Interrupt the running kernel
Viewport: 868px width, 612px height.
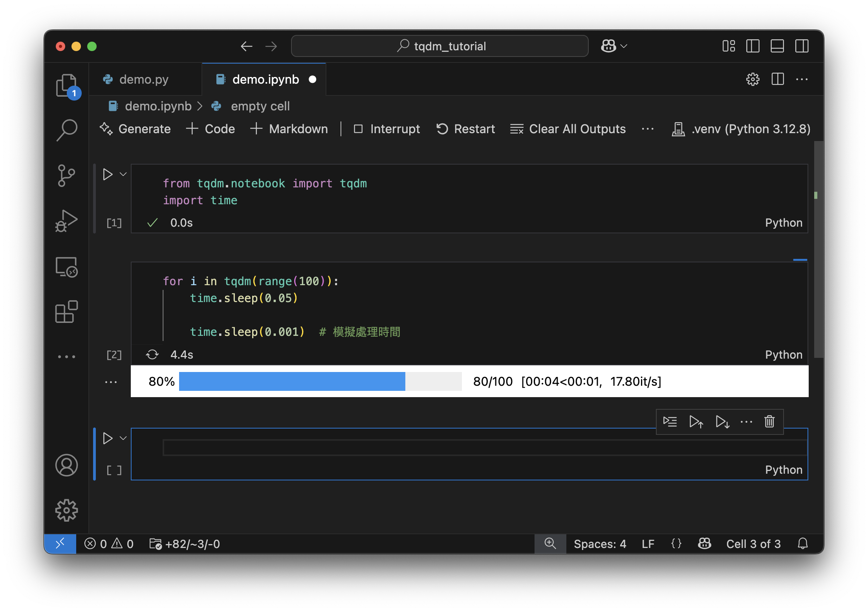pyautogui.click(x=387, y=129)
